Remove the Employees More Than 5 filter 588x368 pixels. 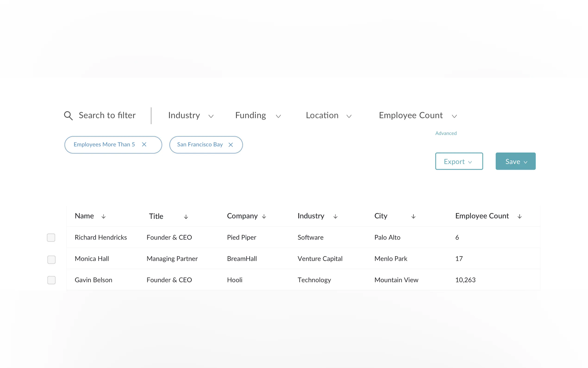tap(144, 145)
